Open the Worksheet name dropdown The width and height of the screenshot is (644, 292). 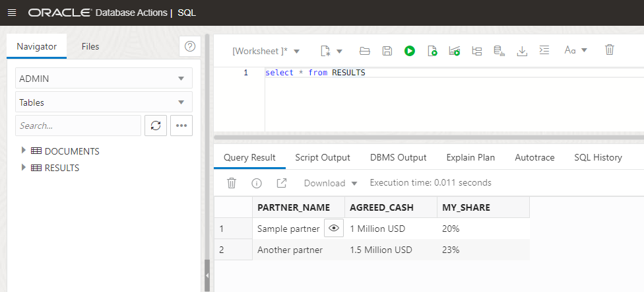[266, 51]
